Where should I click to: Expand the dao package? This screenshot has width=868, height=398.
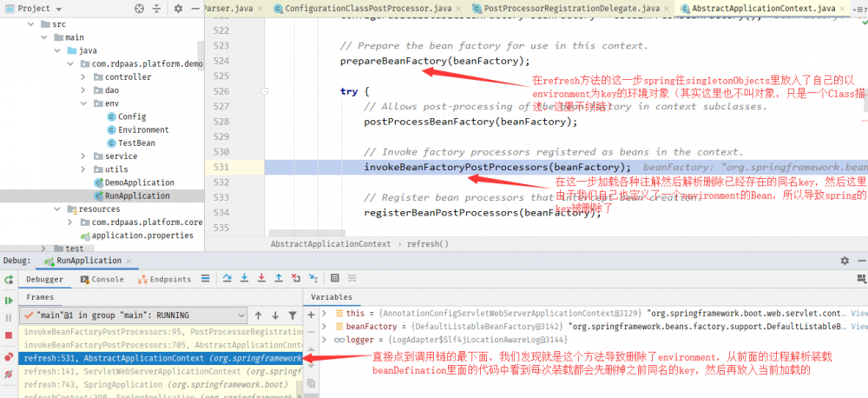tap(83, 90)
